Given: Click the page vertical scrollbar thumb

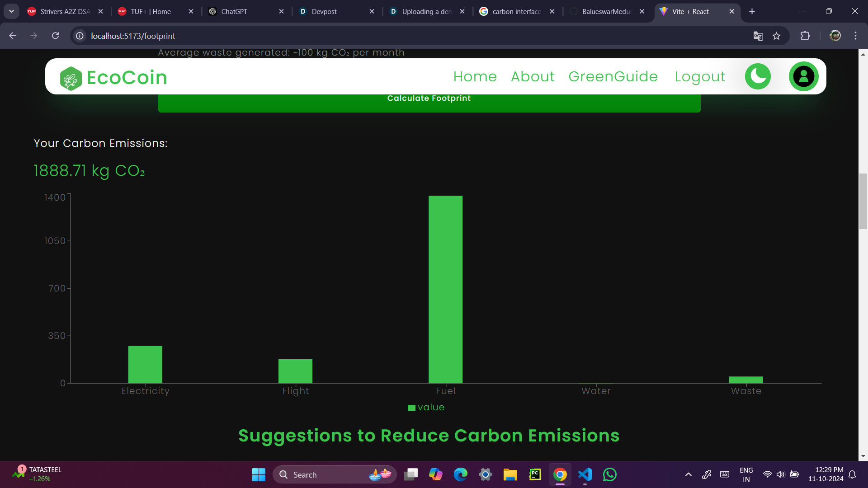Looking at the screenshot, I should 863,201.
